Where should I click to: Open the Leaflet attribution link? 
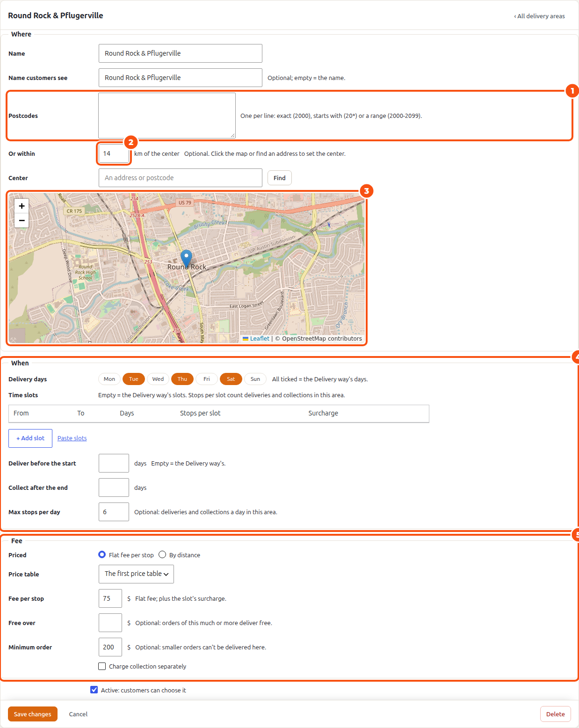260,339
